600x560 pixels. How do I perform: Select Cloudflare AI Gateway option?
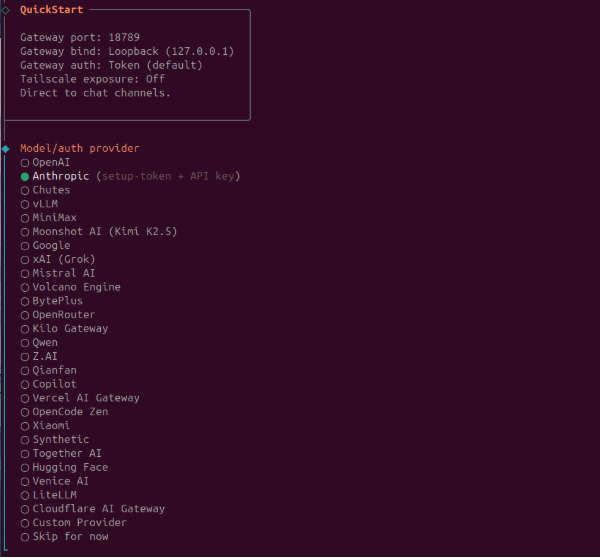pyautogui.click(x=98, y=509)
